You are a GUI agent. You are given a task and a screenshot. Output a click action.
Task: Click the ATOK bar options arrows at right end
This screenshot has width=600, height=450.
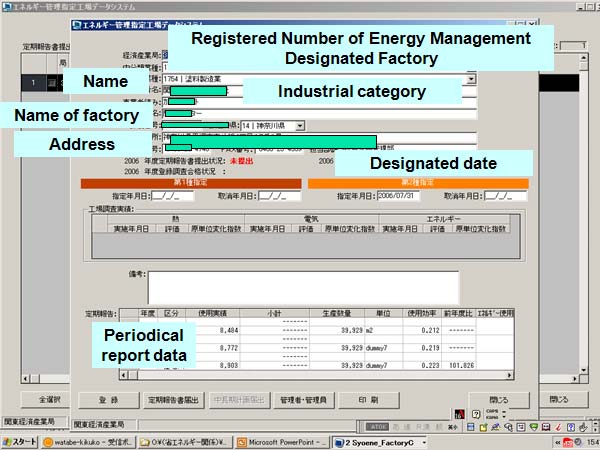pos(596,427)
